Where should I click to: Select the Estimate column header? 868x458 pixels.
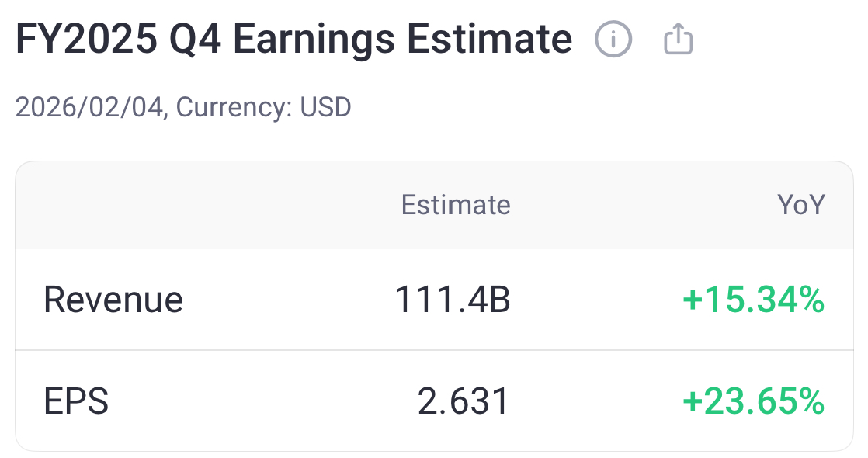pos(456,205)
